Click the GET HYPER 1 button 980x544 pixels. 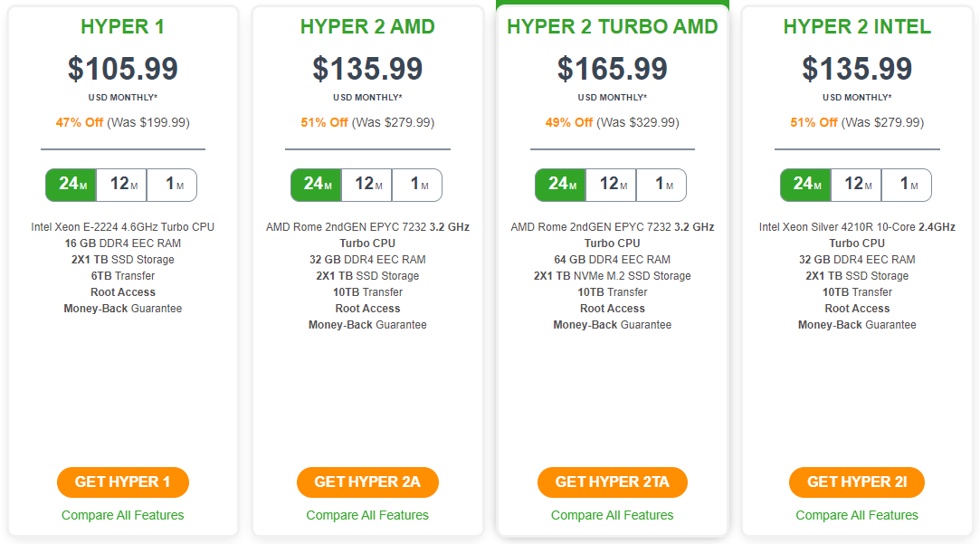(122, 482)
